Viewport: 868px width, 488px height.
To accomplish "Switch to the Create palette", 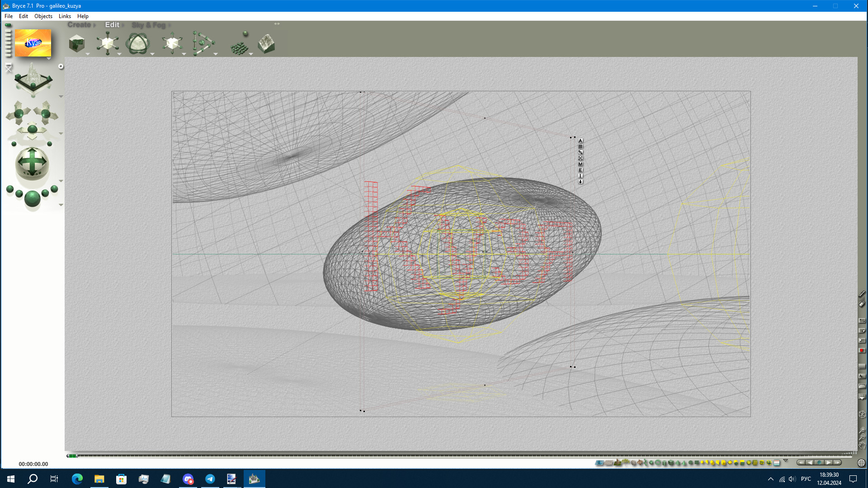I will [x=80, y=25].
